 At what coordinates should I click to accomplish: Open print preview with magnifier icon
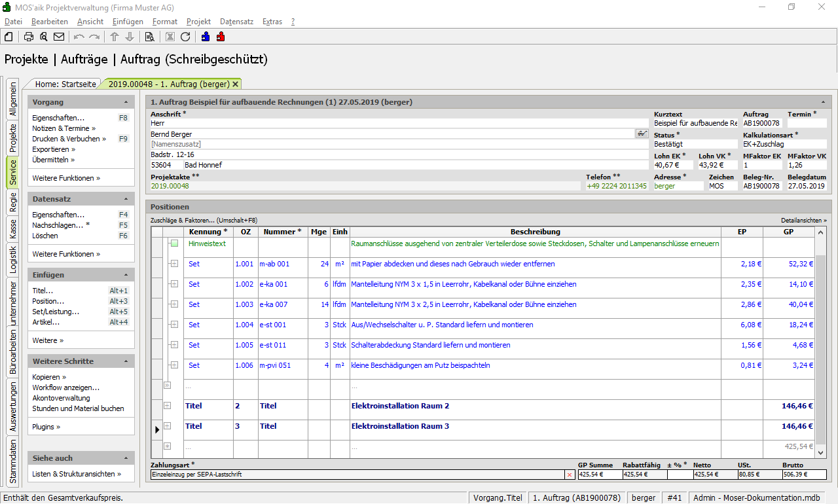click(x=44, y=37)
